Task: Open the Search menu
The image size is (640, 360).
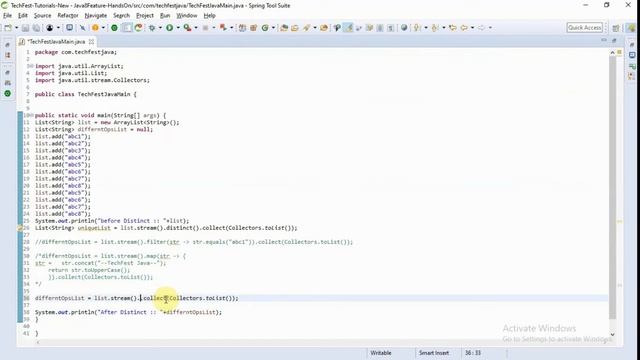Action: 121,16
